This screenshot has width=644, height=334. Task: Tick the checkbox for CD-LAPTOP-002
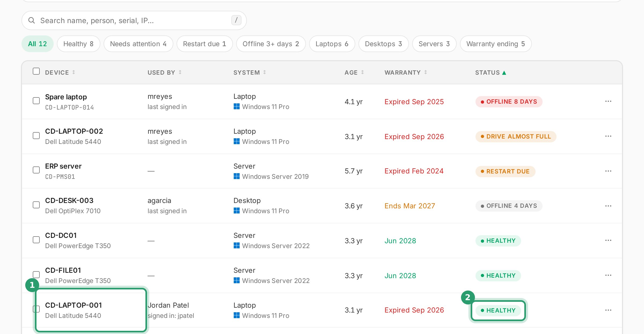[36, 136]
